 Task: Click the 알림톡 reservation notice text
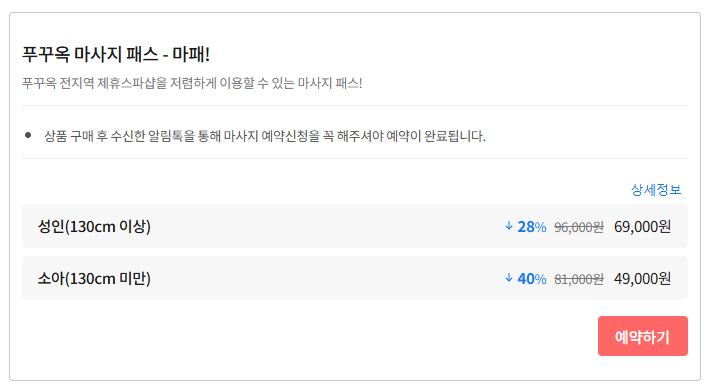click(x=265, y=136)
